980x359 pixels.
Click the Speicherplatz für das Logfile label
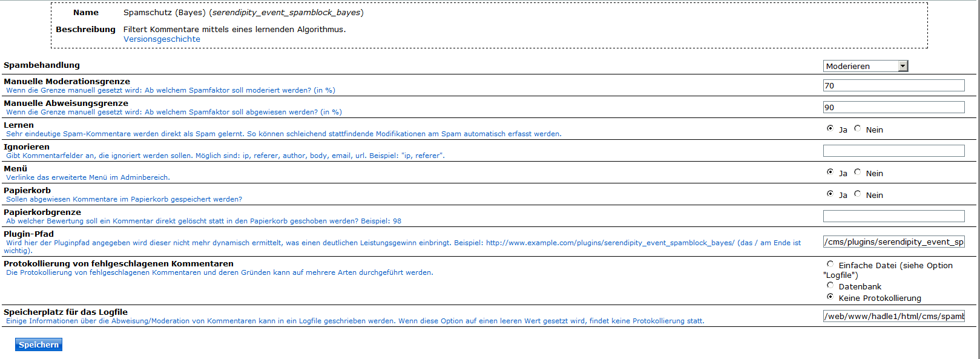(65, 312)
